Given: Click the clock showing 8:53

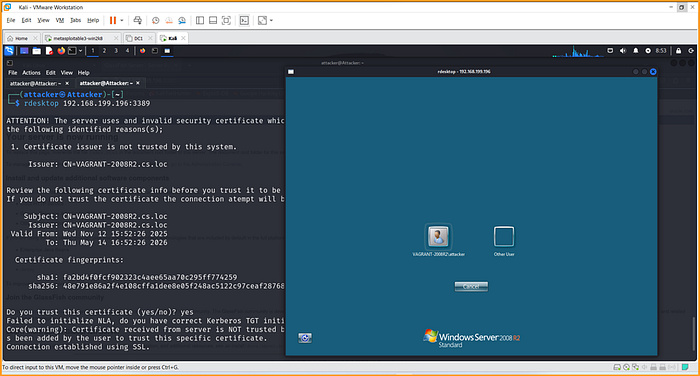Looking at the screenshot, I should (661, 51).
